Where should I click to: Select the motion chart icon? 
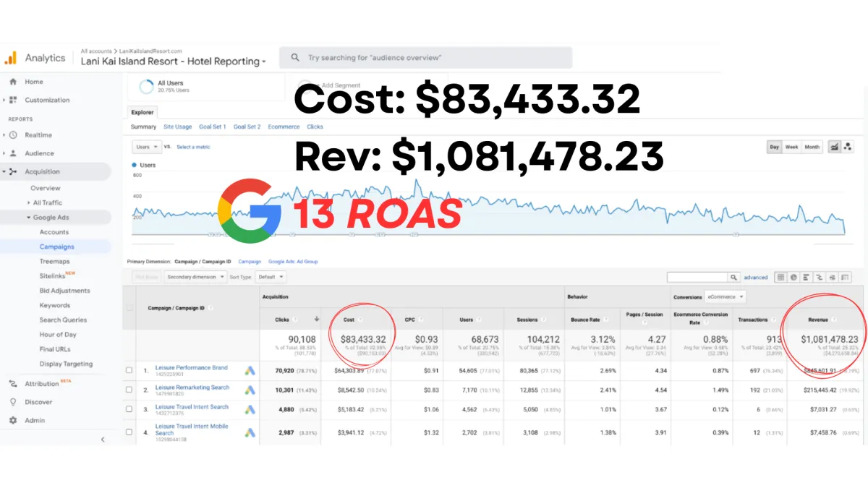click(847, 147)
